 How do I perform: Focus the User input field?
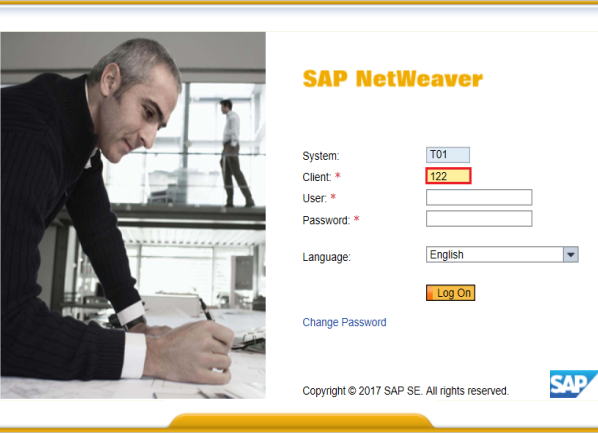pos(479,197)
